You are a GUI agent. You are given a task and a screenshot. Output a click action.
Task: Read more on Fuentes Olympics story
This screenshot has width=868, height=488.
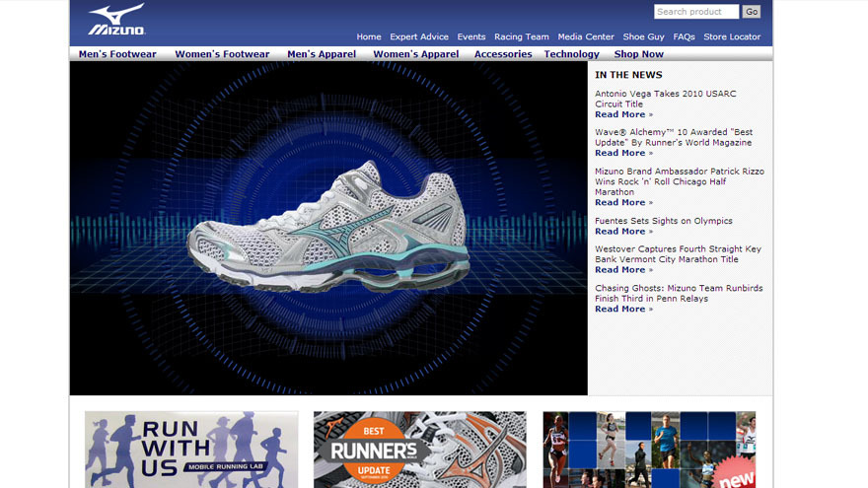point(623,232)
